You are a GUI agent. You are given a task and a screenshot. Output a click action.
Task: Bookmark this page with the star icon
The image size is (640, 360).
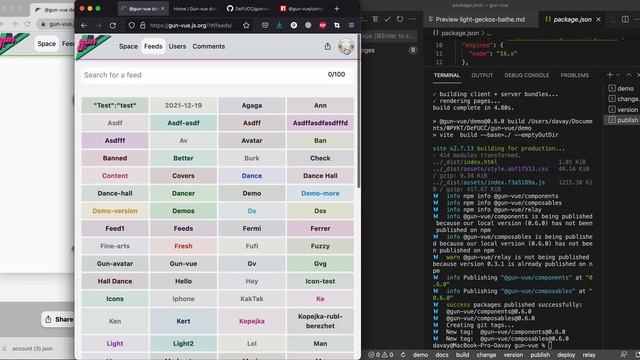[x=246, y=25]
